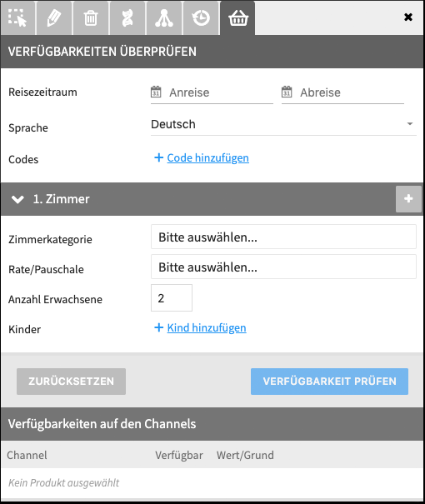Close the panel with the X
This screenshot has height=504, width=425.
click(408, 17)
